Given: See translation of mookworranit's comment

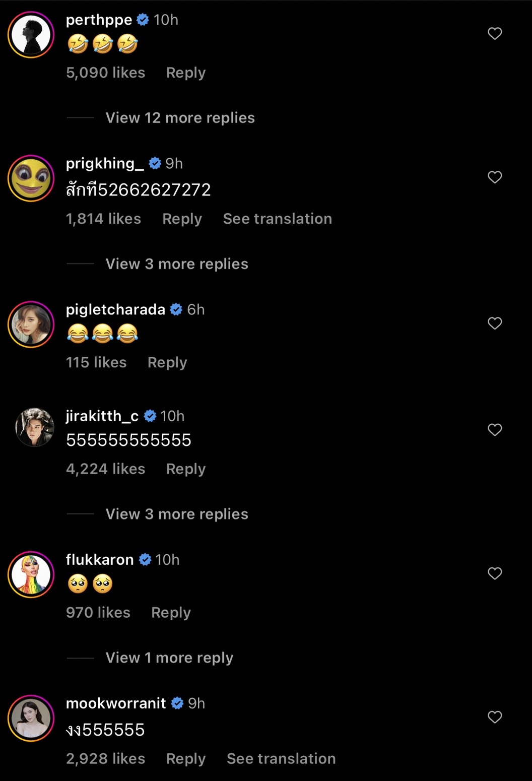Looking at the screenshot, I should [x=281, y=759].
